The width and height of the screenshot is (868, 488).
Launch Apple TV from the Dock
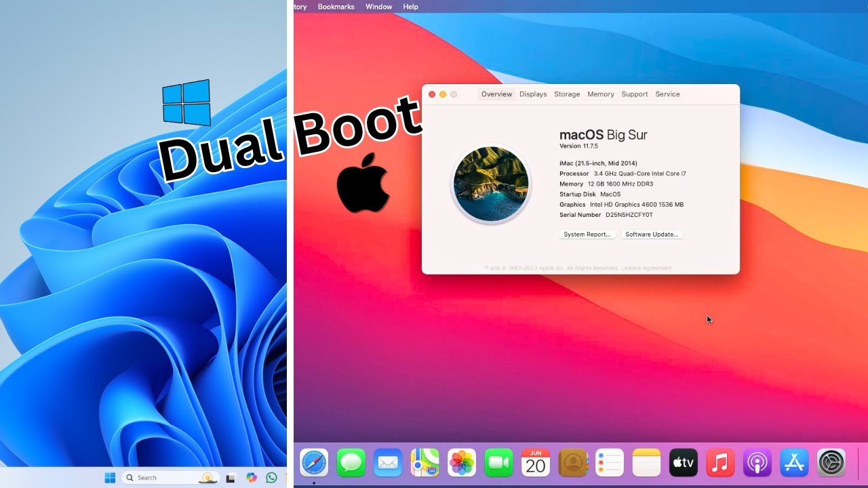point(684,463)
